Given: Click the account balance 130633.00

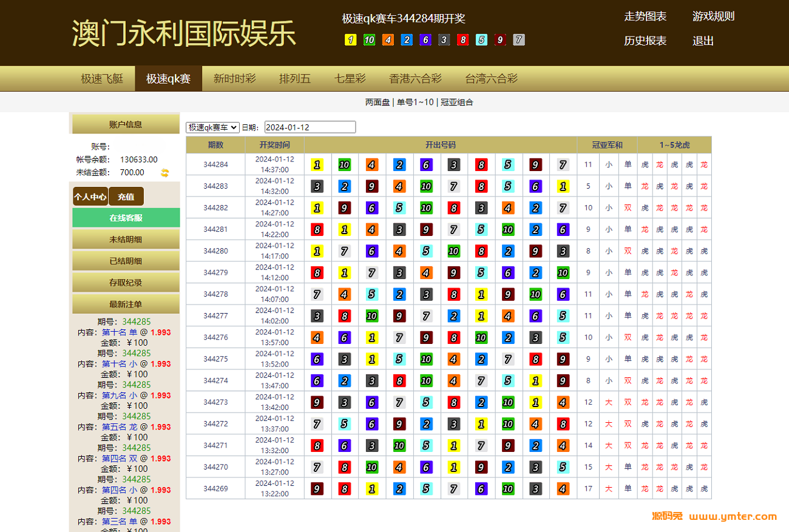Looking at the screenshot, I should point(139,160).
